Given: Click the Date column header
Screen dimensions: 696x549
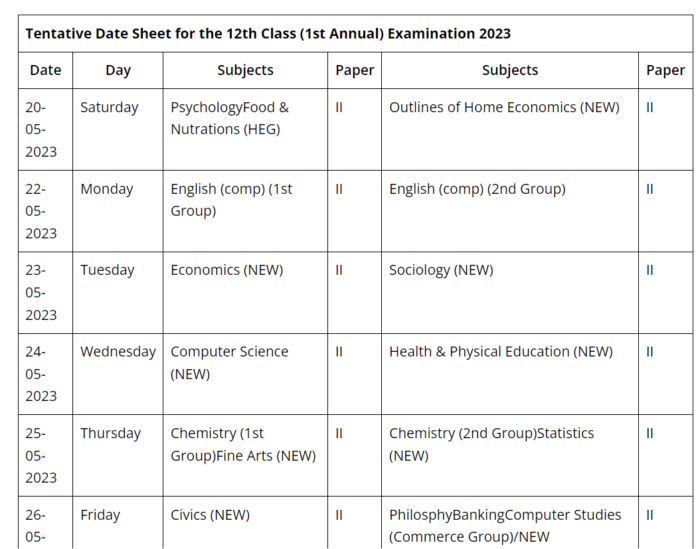Looking at the screenshot, I should (x=45, y=70).
